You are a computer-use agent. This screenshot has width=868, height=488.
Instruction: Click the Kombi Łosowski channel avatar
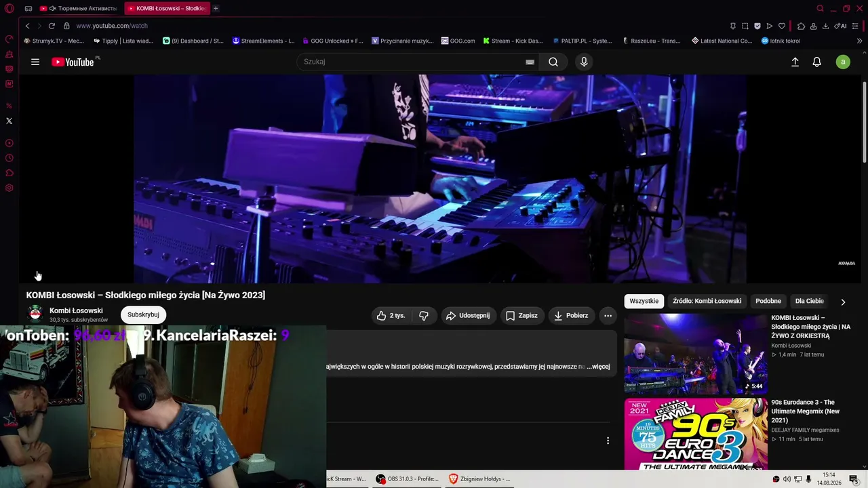35,314
